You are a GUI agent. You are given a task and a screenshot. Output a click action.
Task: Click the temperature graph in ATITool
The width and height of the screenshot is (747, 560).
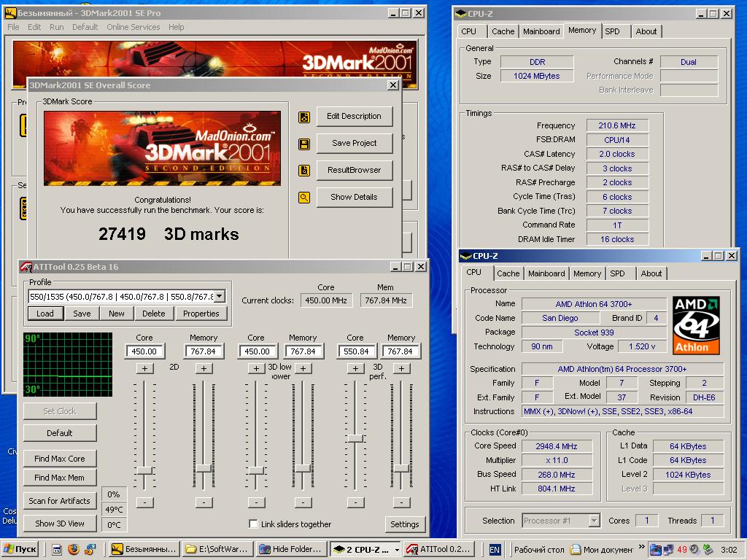[68, 365]
